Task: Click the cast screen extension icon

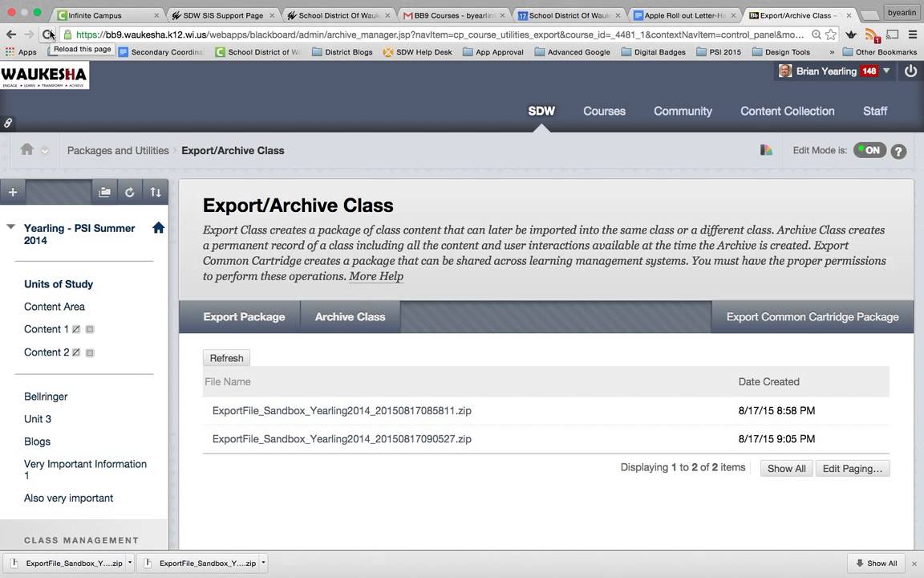Action: coord(893,35)
